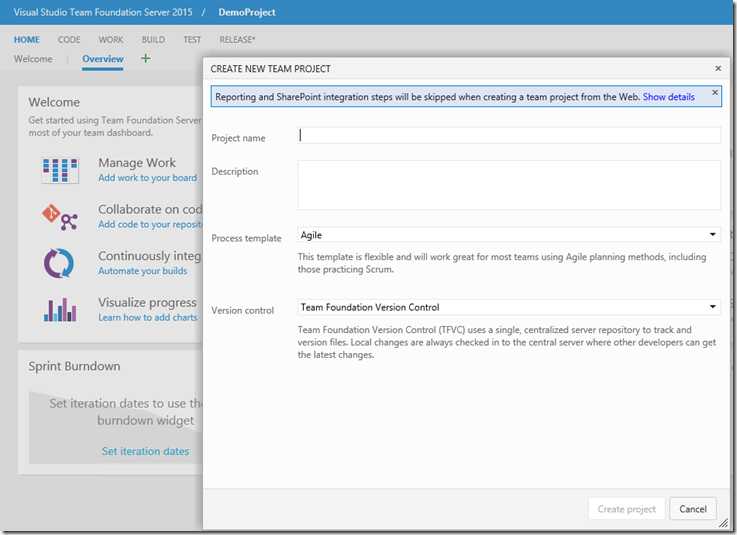Dismiss the SharePoint integration info banner
The width and height of the screenshot is (737, 535).
(x=714, y=93)
